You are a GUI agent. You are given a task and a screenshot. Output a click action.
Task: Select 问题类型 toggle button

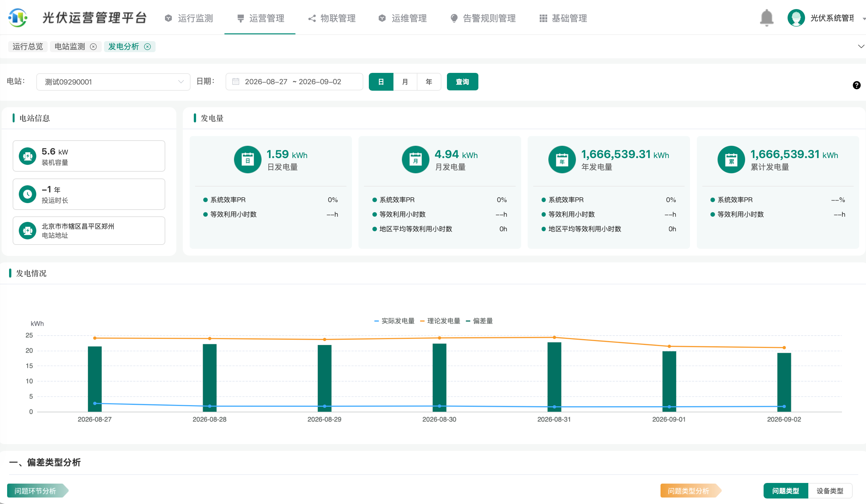(x=786, y=491)
